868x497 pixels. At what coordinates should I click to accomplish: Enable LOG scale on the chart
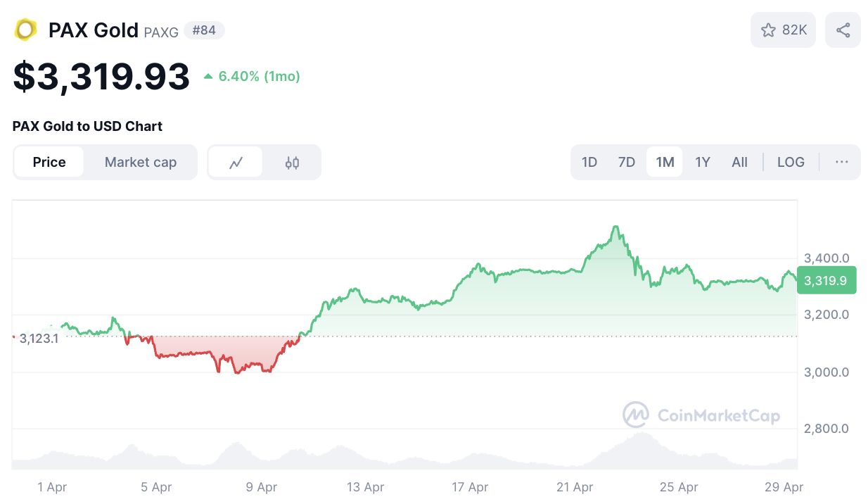pos(791,162)
